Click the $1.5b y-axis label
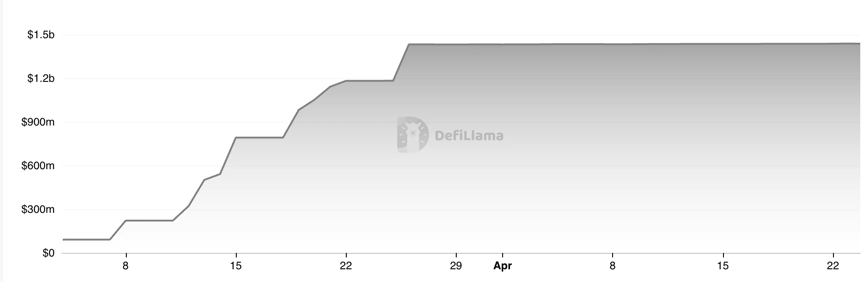The image size is (868, 282). pyautogui.click(x=41, y=35)
